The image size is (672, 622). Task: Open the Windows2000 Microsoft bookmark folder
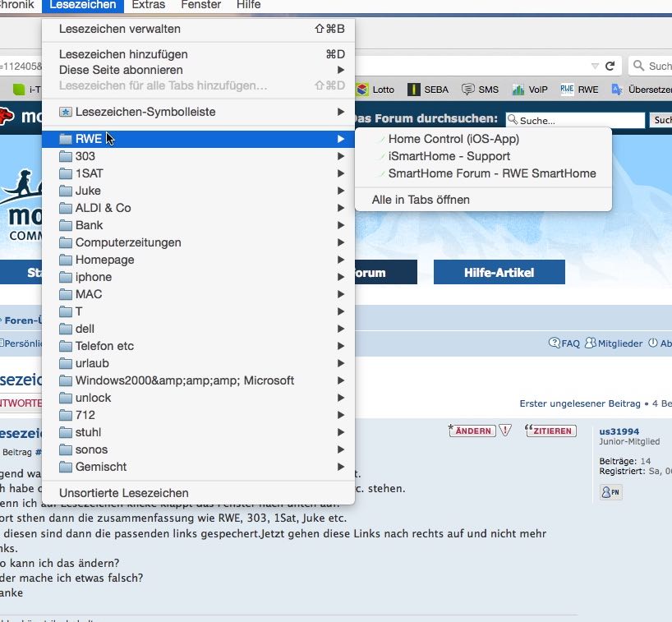(198, 380)
